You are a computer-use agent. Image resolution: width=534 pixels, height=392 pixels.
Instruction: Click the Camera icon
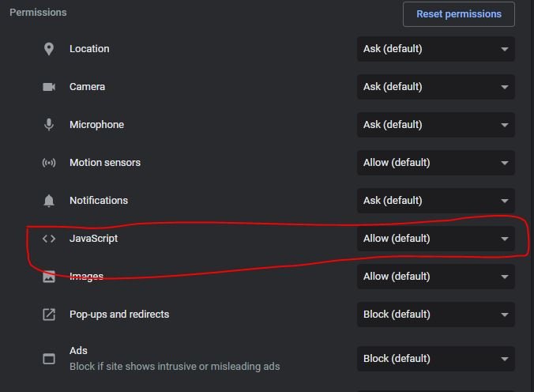click(x=49, y=87)
